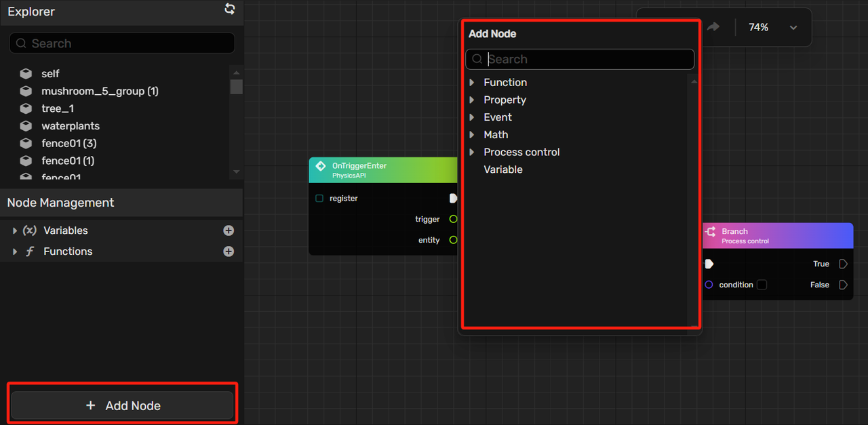
Task: Click the True output pin on Branch
Action: tap(843, 264)
